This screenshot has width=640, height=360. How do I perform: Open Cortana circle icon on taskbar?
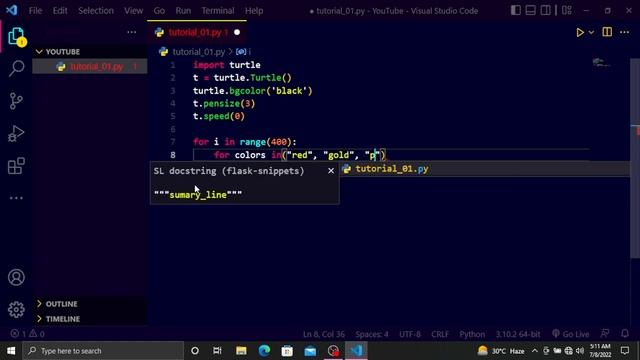click(195, 351)
